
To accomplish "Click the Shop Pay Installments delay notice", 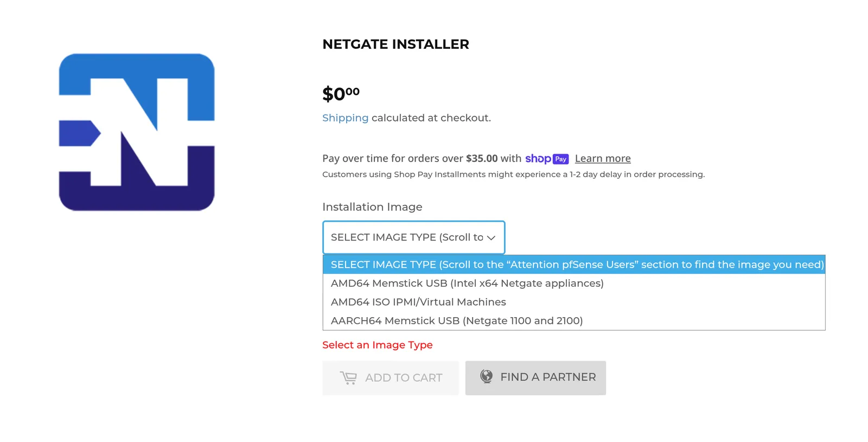I will tap(513, 174).
